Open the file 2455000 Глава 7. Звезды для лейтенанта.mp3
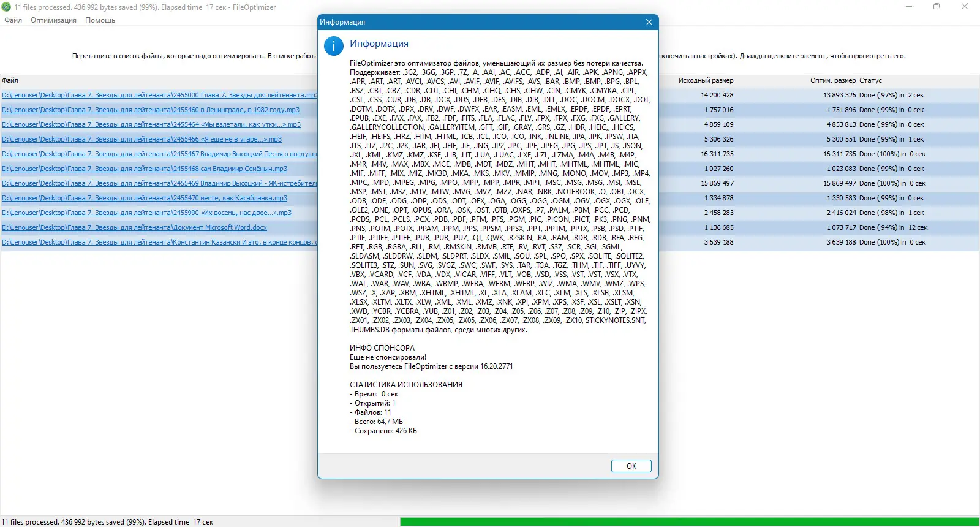 160,95
